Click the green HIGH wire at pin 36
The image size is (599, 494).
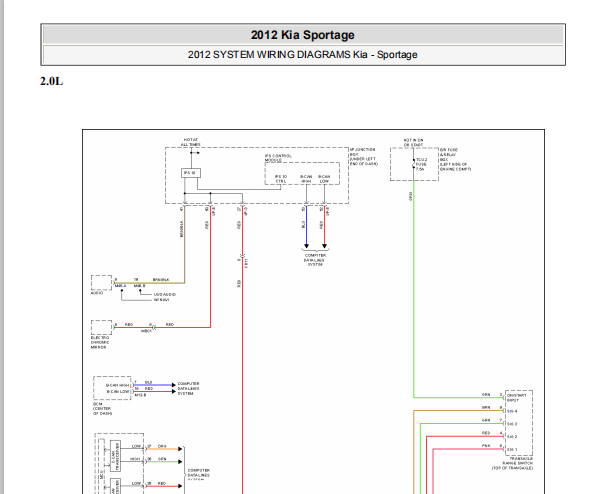coord(164,462)
